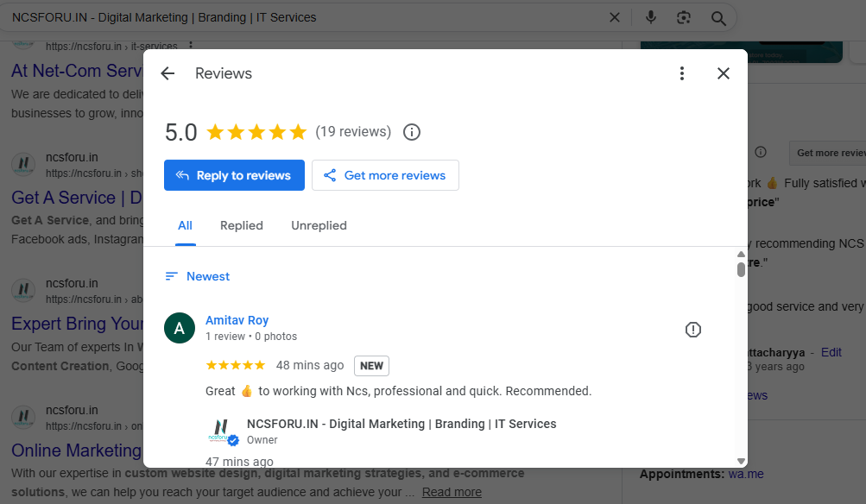Click '1 review • 0 photos' text
The image size is (866, 504).
click(251, 337)
